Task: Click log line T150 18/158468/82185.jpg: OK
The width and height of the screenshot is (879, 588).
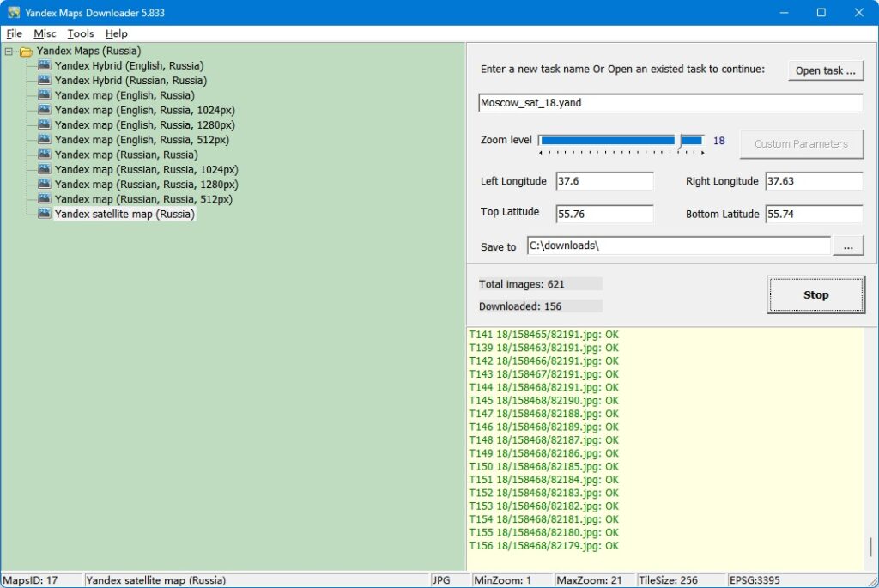Action: (543, 467)
